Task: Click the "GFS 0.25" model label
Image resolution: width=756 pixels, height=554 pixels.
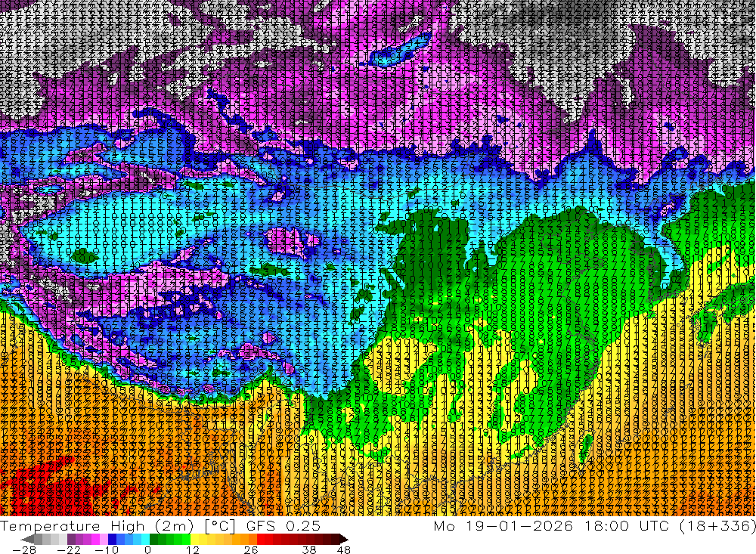Action: (283, 526)
